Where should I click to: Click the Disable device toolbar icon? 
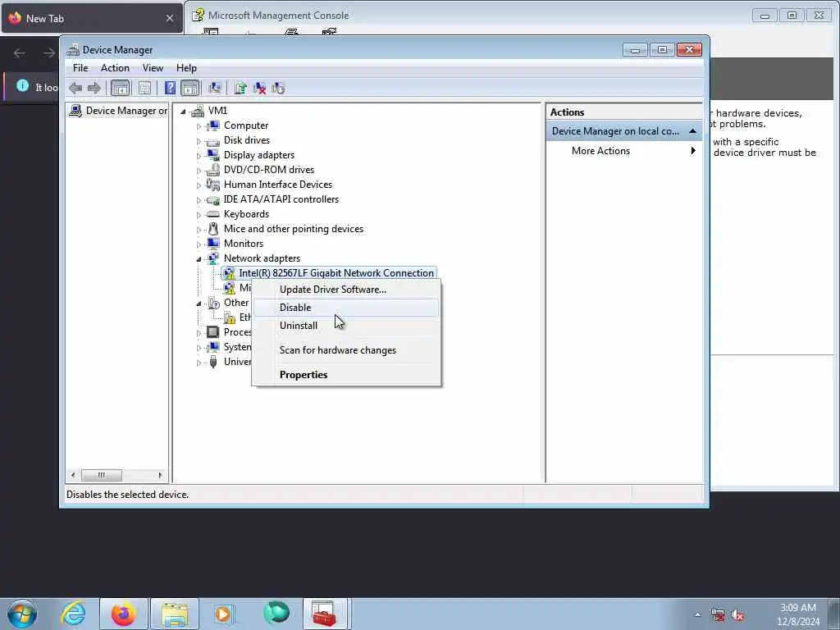coord(278,88)
